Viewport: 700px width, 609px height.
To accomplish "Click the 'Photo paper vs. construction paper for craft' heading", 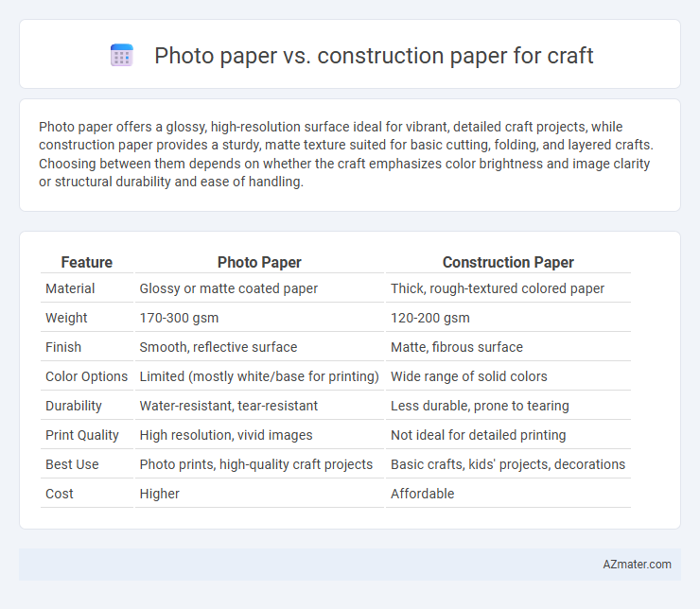I will 374,56.
